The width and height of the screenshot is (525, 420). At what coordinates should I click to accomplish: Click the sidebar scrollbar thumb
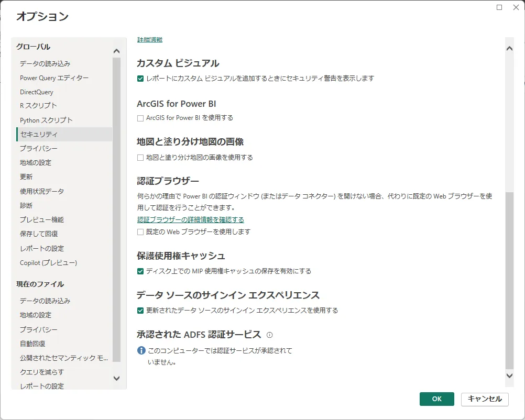(x=116, y=209)
